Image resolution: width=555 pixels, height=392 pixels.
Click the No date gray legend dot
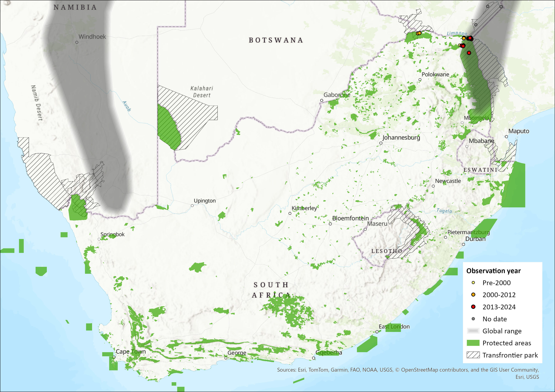click(x=473, y=319)
